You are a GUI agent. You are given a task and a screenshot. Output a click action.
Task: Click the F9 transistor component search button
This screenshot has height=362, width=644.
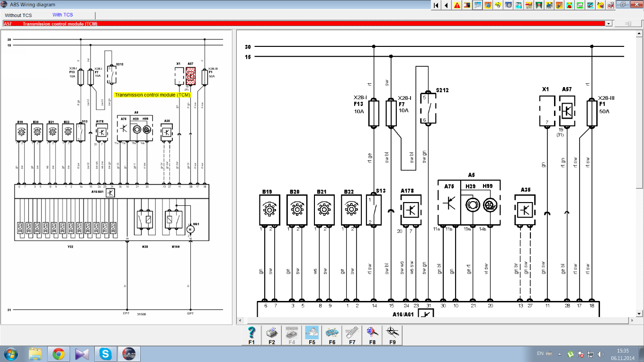(x=393, y=335)
